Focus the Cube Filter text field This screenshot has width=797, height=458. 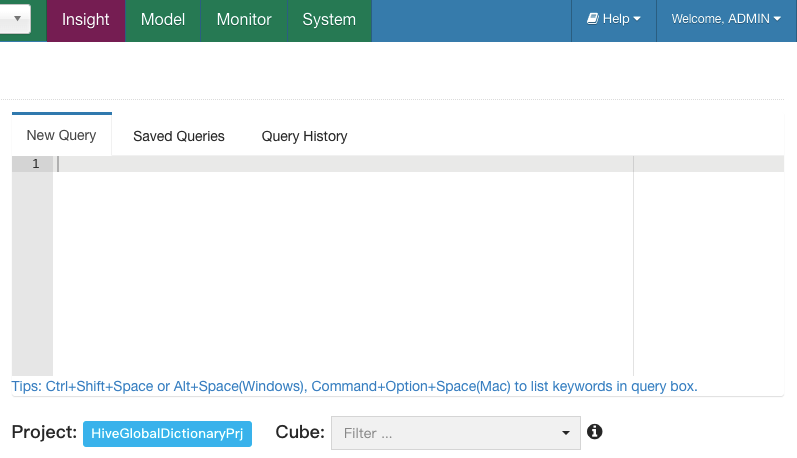[440, 433]
